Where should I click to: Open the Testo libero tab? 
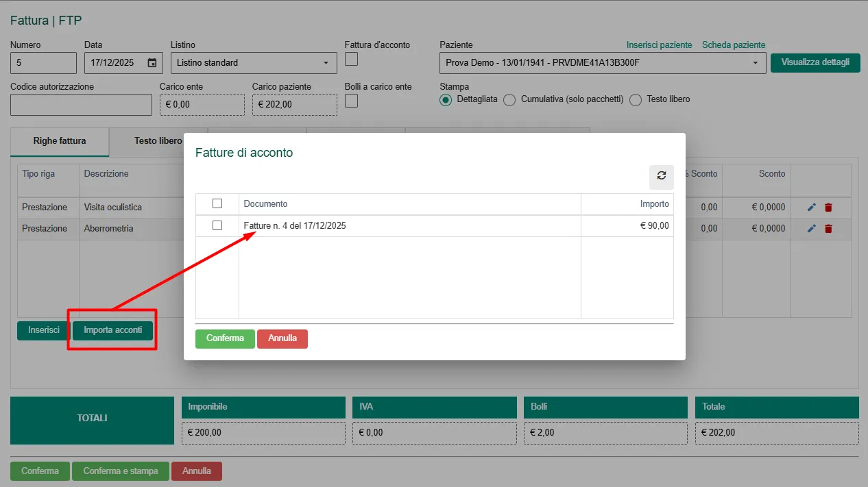pos(158,141)
